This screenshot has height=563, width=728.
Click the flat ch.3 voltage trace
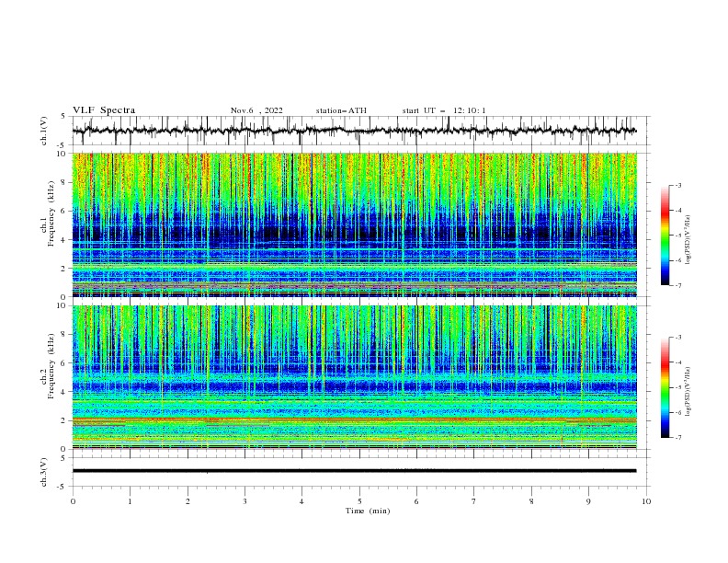click(354, 471)
